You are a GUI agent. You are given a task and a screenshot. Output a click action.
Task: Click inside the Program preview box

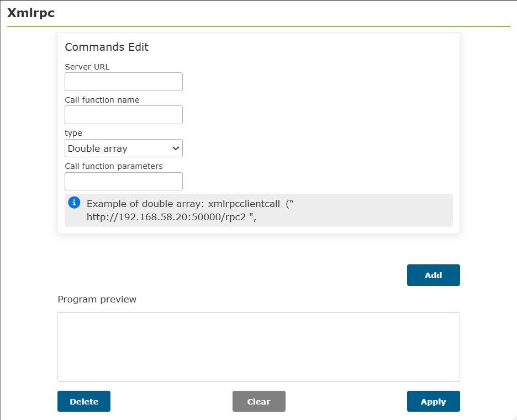[259, 347]
